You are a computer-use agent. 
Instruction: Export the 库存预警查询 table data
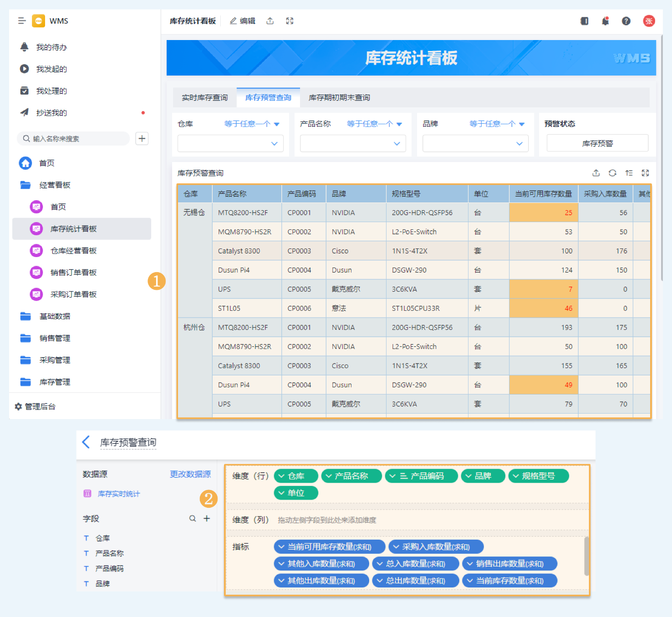596,173
